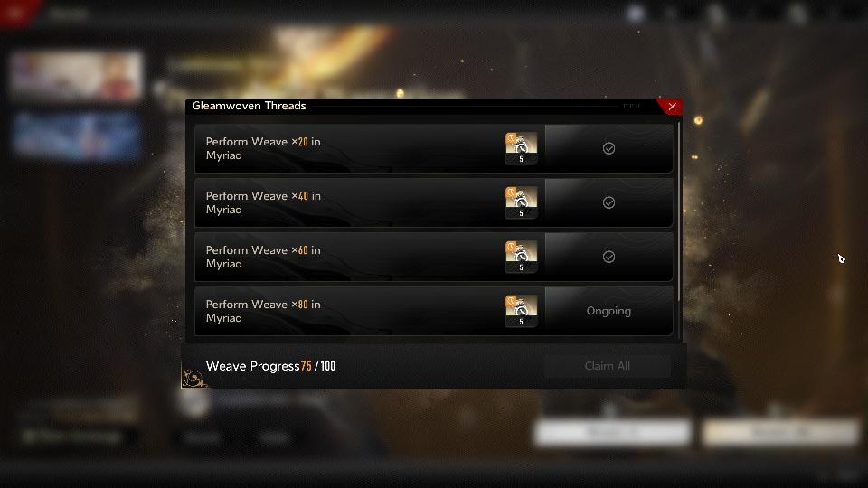Screen dimensions: 868x488
Task: Click the completed checkmark on Weave ×20 row
Action: click(x=609, y=148)
